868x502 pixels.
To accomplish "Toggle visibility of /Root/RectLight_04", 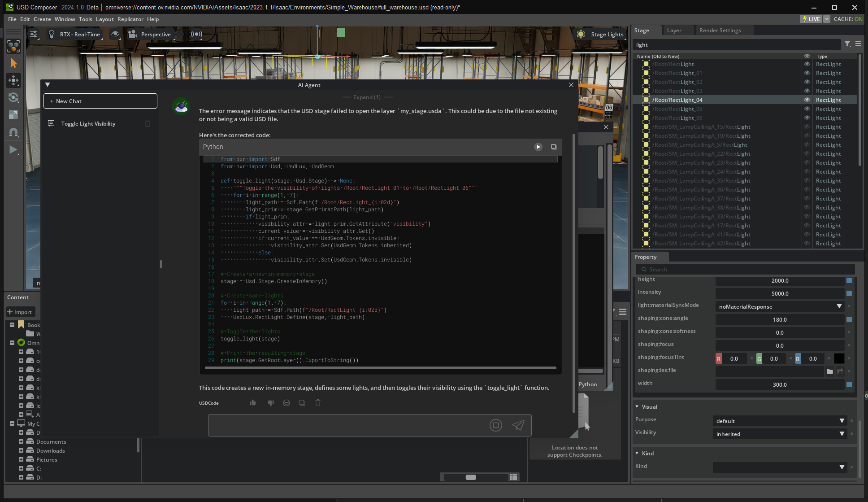I will coord(807,100).
